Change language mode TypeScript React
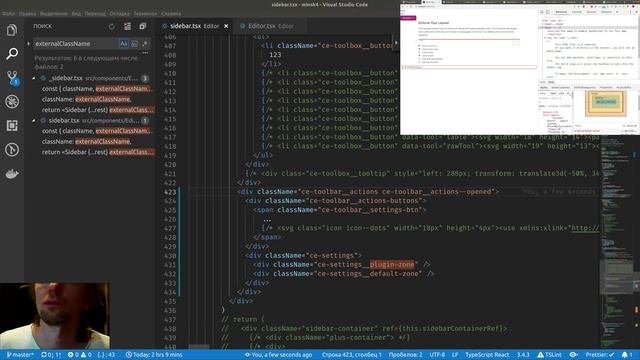 tap(487, 355)
